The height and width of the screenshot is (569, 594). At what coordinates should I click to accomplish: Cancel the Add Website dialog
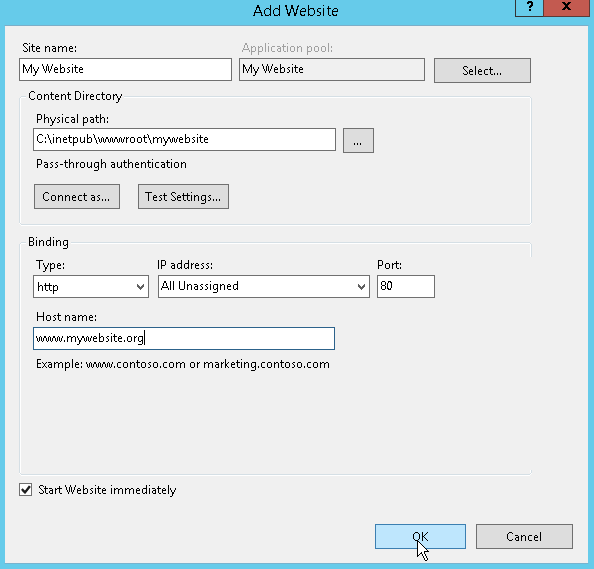tap(524, 536)
